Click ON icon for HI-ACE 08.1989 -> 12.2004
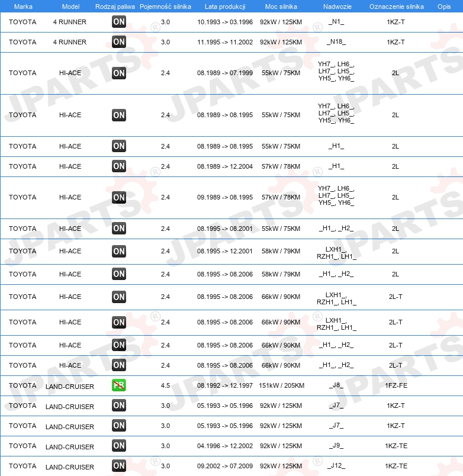The width and height of the screenshot is (463, 476). tap(119, 166)
